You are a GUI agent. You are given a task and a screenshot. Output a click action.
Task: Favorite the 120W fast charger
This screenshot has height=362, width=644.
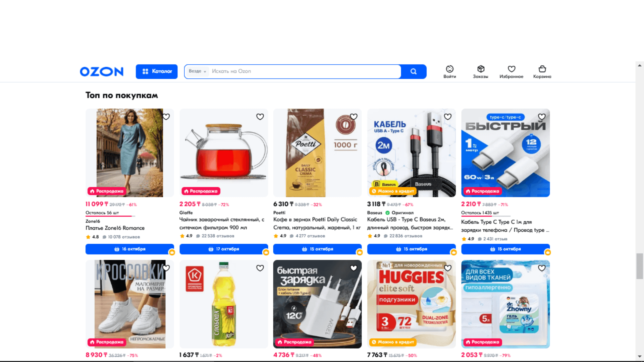point(354,268)
